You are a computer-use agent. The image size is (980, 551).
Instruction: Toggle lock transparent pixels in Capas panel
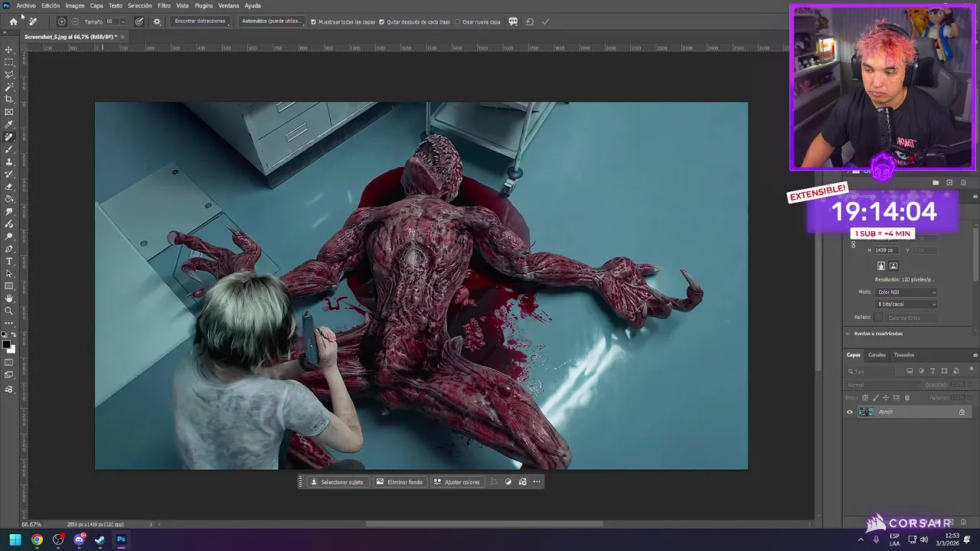pyautogui.click(x=866, y=398)
